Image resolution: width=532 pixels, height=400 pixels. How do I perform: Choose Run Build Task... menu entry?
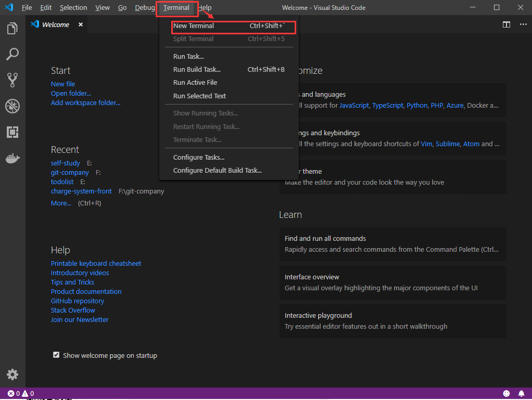coord(229,70)
